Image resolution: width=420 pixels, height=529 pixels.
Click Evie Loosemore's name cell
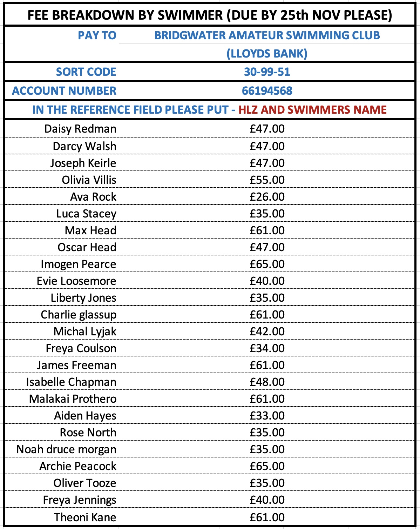[76, 281]
